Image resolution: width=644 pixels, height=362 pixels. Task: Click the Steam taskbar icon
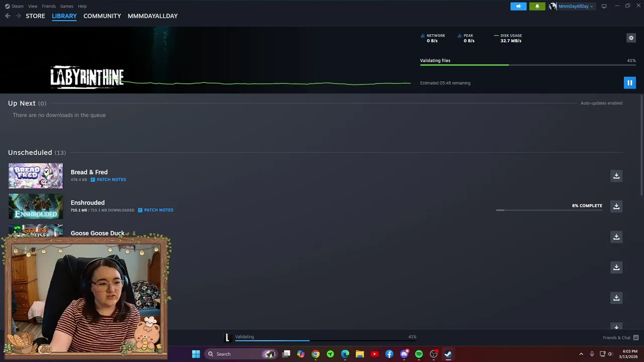448,354
